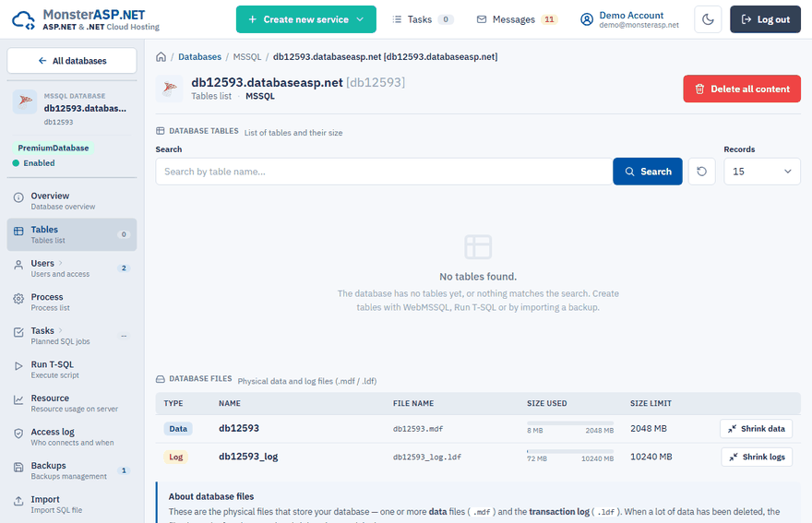Click the PremiumDatabase badge
Image resolution: width=812 pixels, height=523 pixels.
point(54,149)
